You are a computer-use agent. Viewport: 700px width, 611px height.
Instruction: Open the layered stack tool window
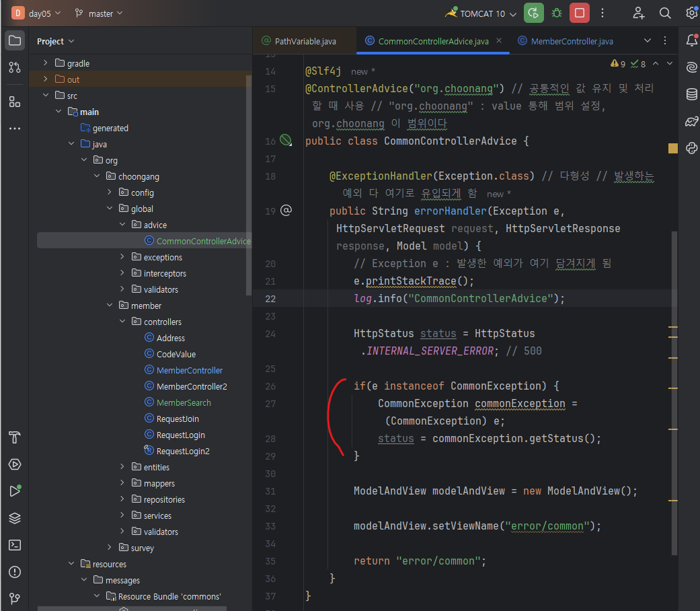[15, 518]
